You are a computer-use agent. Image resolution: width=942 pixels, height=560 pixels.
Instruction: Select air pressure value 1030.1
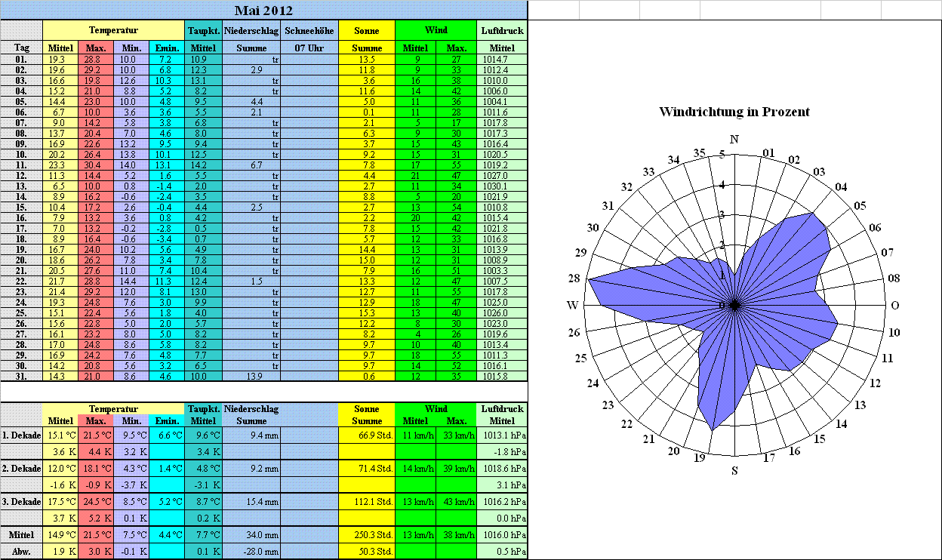pos(502,186)
